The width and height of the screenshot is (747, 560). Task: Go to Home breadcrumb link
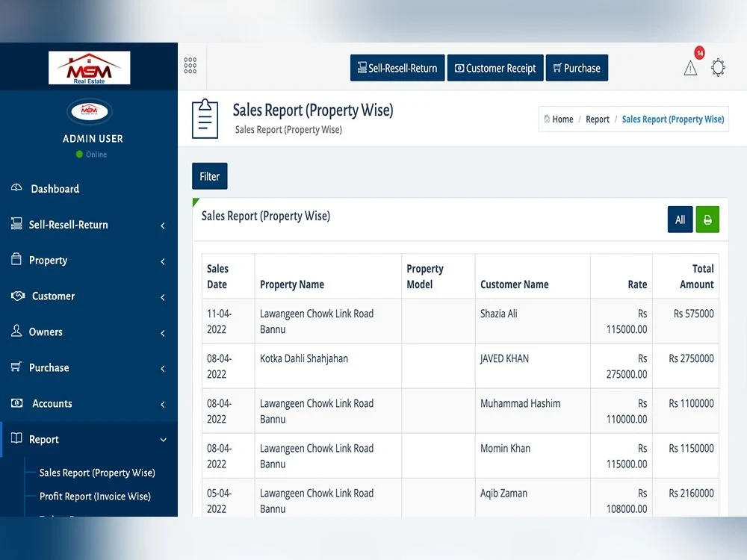[562, 119]
